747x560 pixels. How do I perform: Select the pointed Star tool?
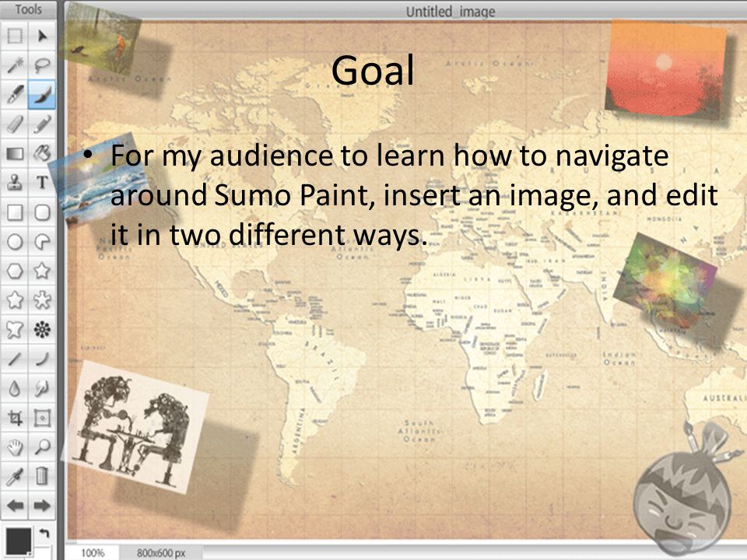coord(42,271)
